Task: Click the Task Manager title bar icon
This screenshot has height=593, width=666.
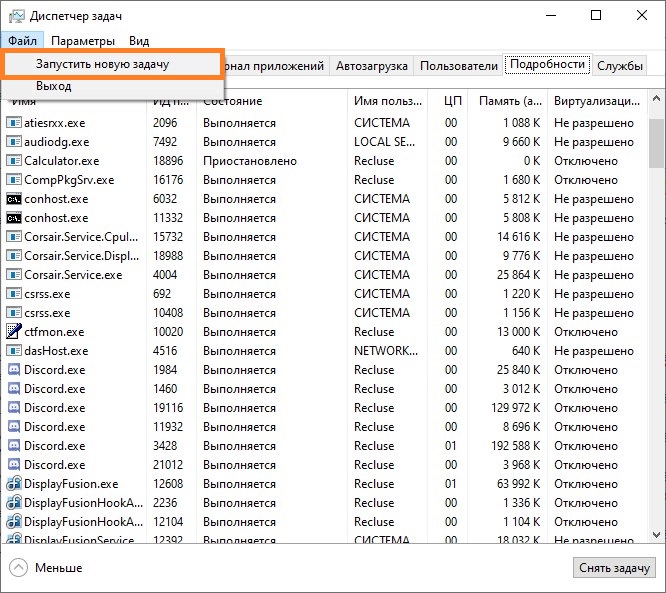Action: 17,16
